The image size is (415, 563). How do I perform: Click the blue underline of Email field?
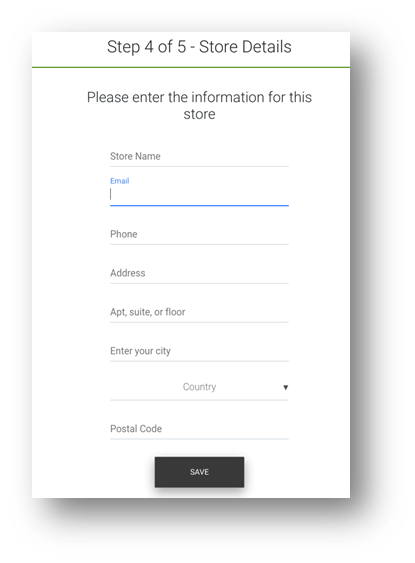click(199, 205)
